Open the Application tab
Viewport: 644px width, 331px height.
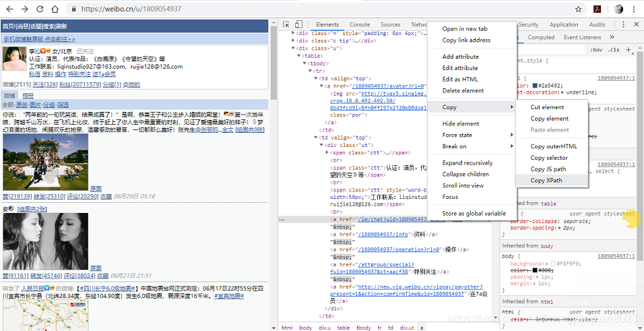[564, 25]
